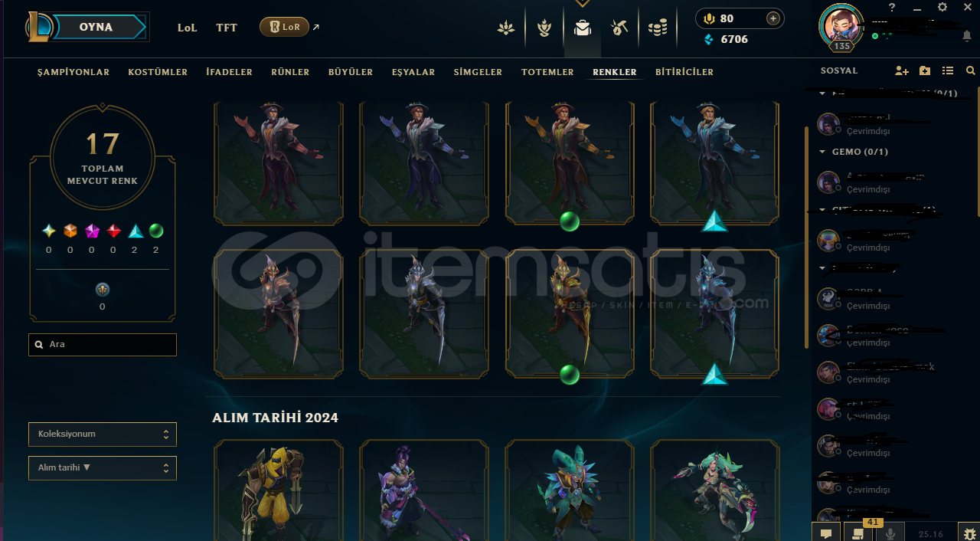Switch to the KOSTÜMLER tab

point(158,72)
